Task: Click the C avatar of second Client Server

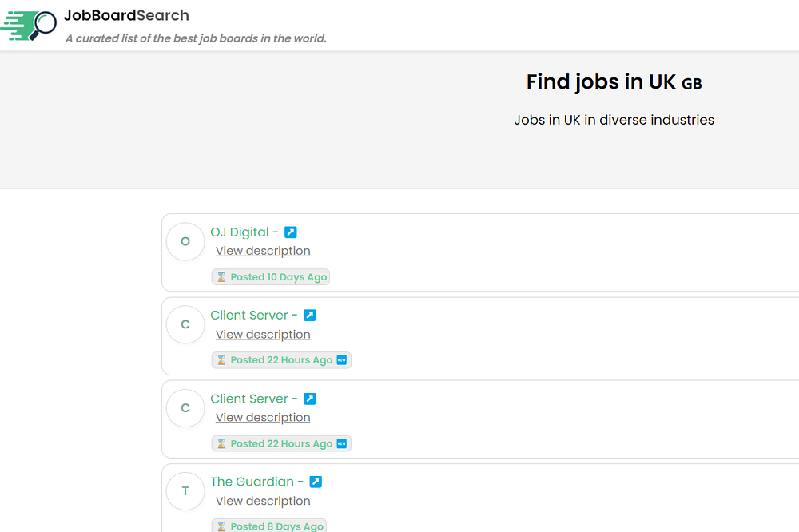Action: click(x=185, y=408)
